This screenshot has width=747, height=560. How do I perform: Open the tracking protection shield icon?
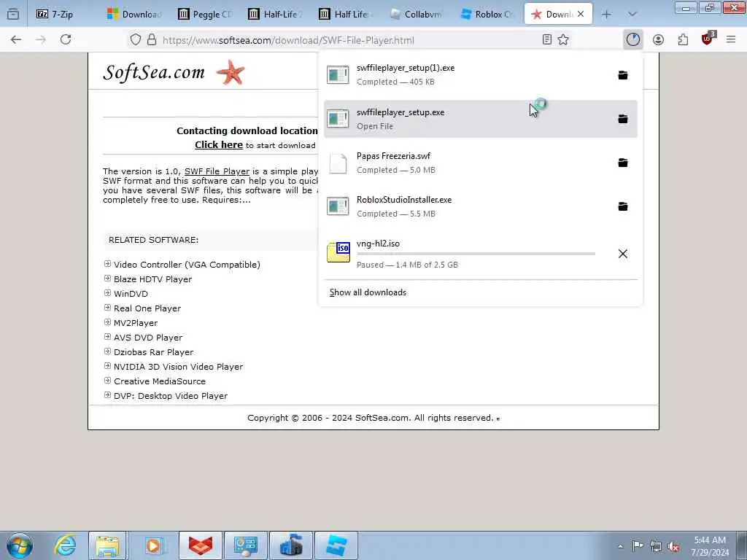coord(136,40)
